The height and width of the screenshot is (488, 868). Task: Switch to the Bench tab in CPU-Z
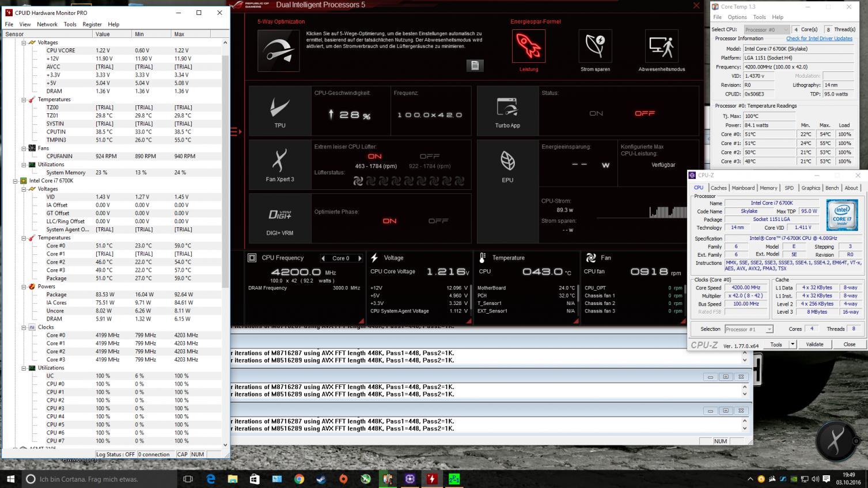coord(832,188)
